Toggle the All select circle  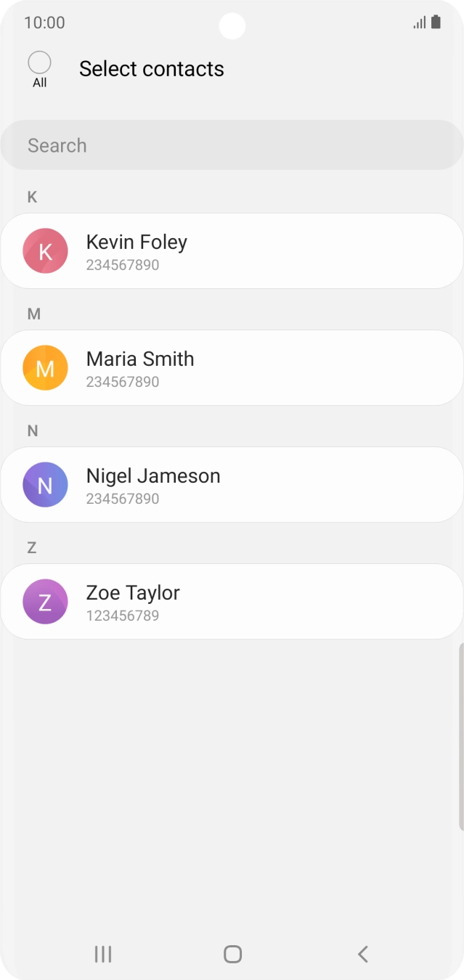pos(39,62)
